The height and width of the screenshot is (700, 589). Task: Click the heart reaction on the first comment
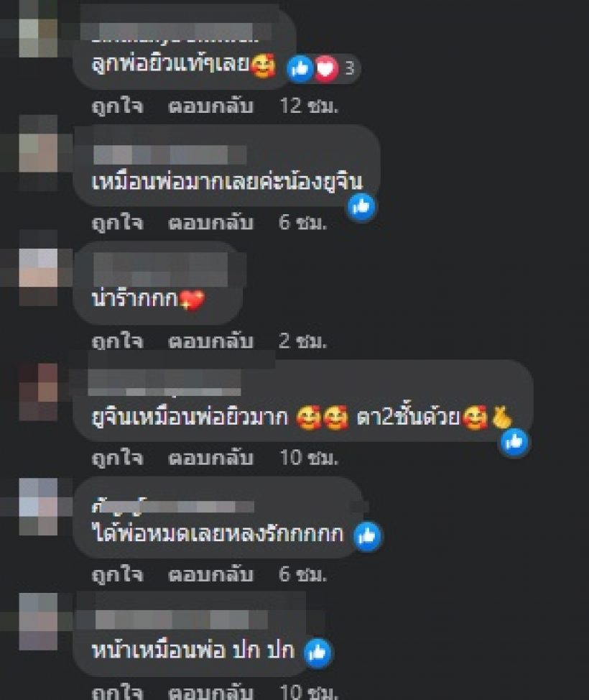pos(326,68)
